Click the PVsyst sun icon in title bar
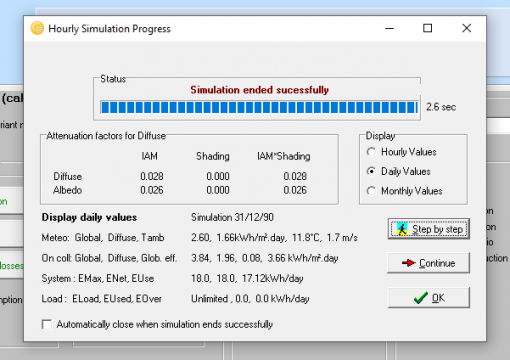This screenshot has width=510, height=360. (x=37, y=28)
